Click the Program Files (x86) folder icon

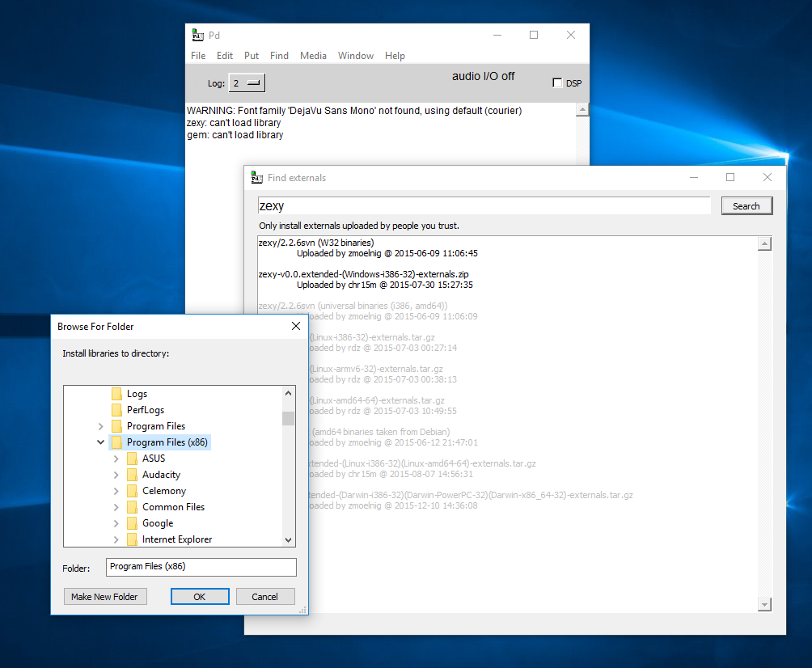(x=117, y=442)
